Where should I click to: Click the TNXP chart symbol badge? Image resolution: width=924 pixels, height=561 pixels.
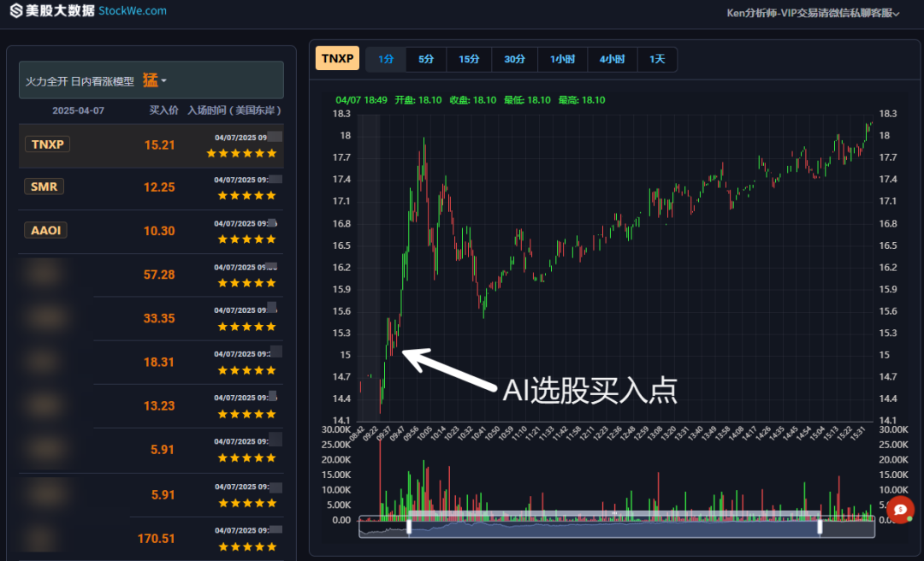[x=337, y=58]
